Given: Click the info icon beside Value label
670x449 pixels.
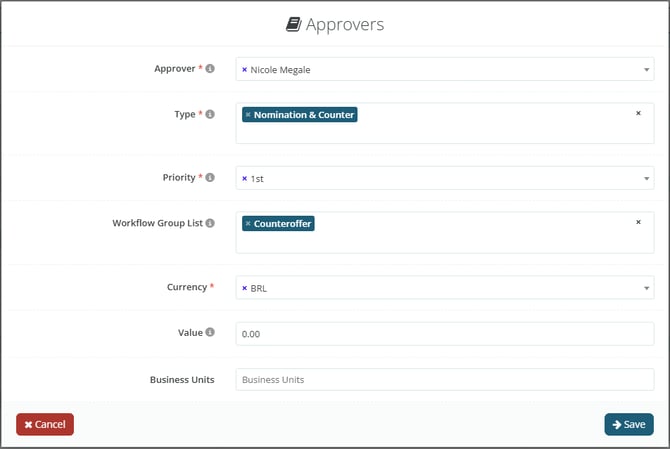Looking at the screenshot, I should point(210,332).
